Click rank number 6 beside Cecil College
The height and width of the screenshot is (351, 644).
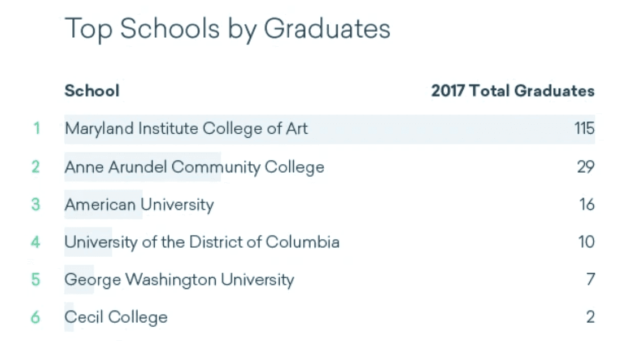click(36, 317)
